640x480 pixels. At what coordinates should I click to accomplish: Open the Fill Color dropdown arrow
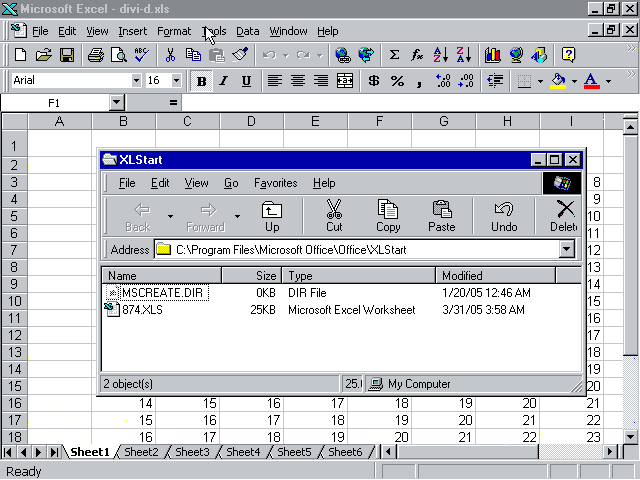[574, 81]
